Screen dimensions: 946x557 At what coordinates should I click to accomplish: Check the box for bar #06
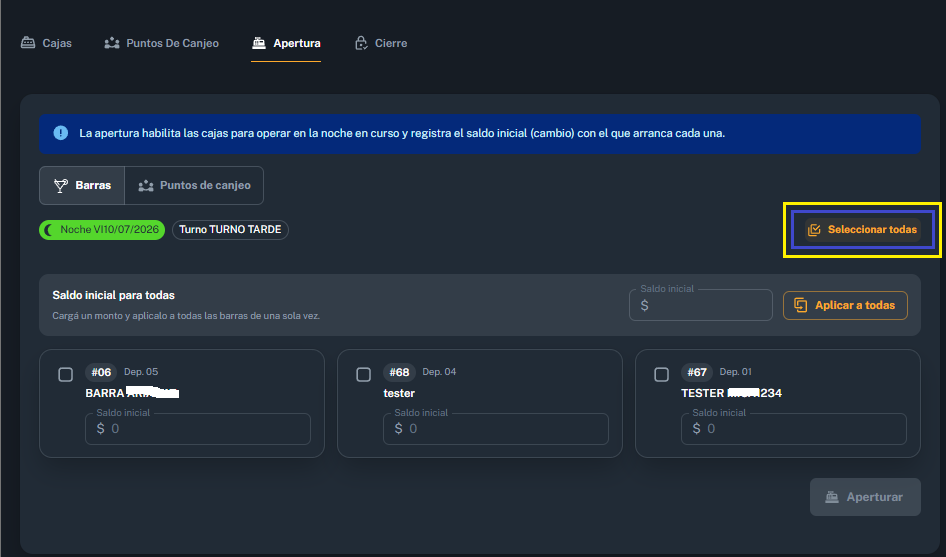(66, 375)
